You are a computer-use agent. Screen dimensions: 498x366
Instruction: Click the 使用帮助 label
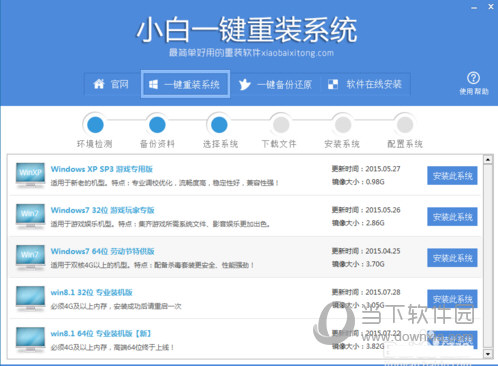tap(474, 91)
